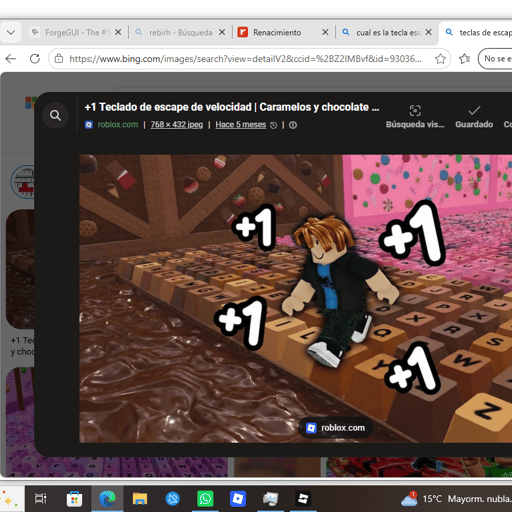
Task: Close the rebirh - Búsqueda tab
Action: [x=222, y=32]
